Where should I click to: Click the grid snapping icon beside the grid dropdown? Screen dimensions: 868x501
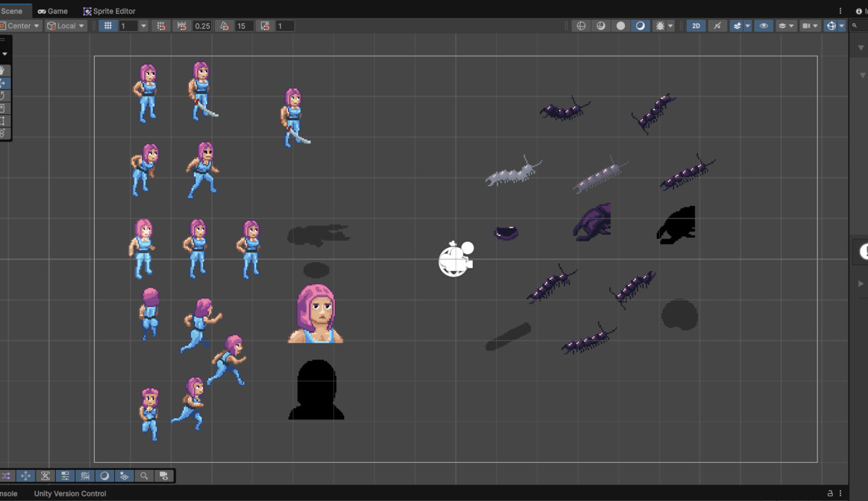pos(161,26)
